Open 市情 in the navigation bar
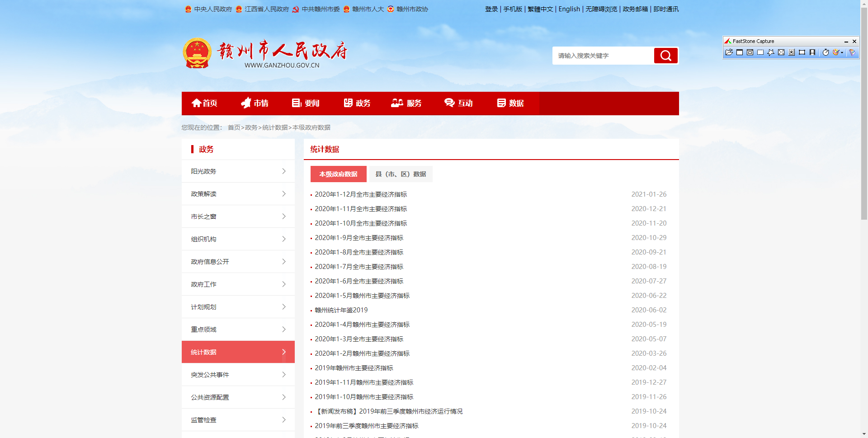This screenshot has height=438, width=868. pos(255,103)
